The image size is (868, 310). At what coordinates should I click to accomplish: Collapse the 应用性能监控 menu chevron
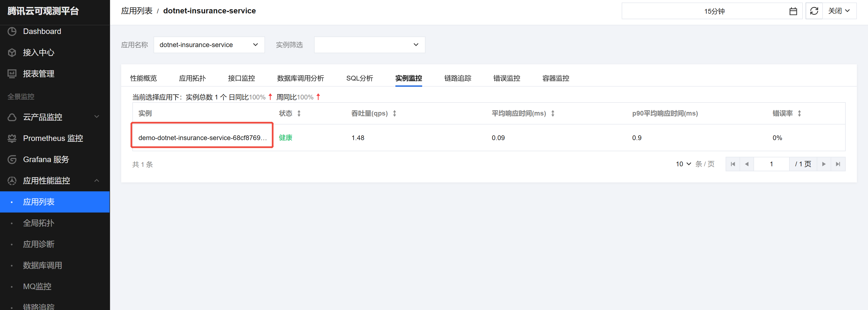coord(97,180)
